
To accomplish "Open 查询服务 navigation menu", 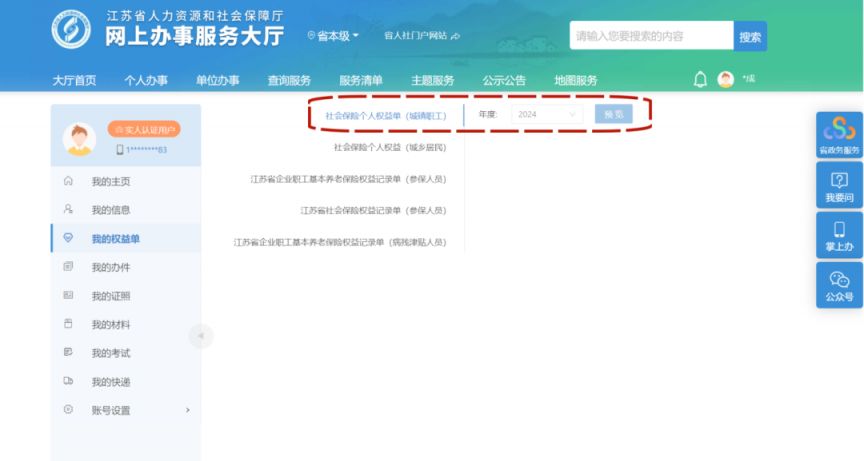I will [289, 80].
